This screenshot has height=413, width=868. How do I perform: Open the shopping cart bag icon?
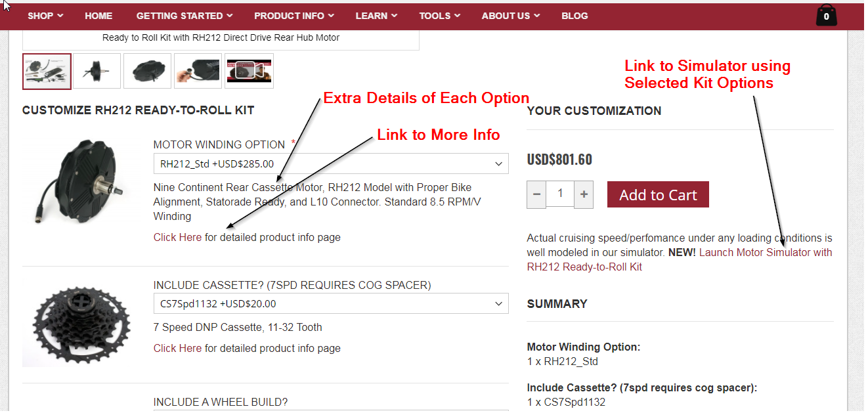point(826,15)
